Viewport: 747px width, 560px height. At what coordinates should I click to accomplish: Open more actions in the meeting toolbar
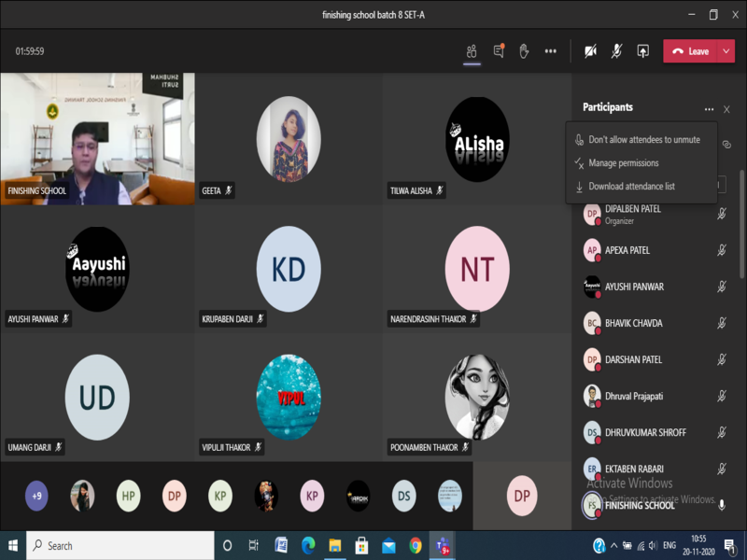(x=551, y=51)
